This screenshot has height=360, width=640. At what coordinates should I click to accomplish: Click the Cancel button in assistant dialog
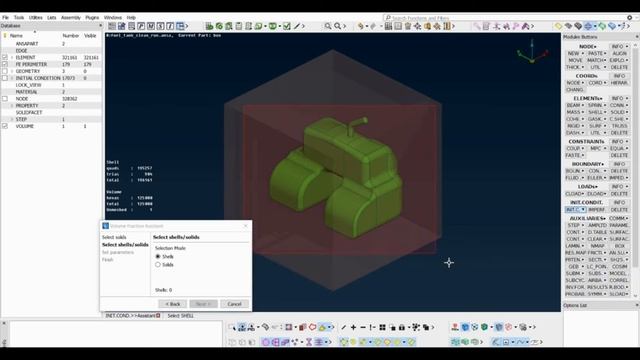pos(234,304)
